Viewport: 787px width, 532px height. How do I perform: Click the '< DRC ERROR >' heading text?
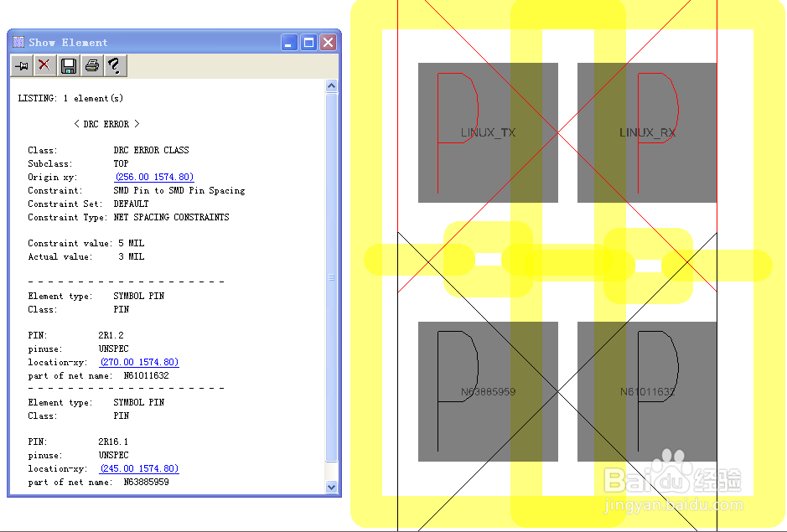[x=106, y=124]
